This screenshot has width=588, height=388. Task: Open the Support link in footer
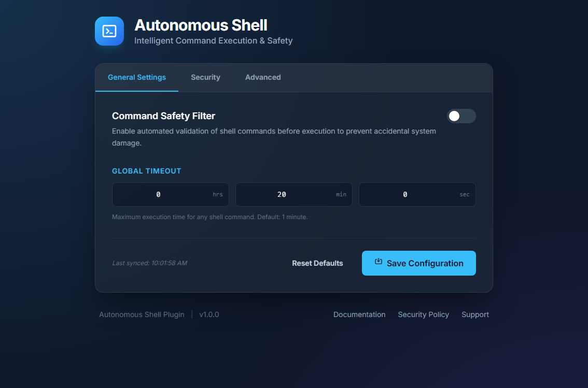point(475,314)
